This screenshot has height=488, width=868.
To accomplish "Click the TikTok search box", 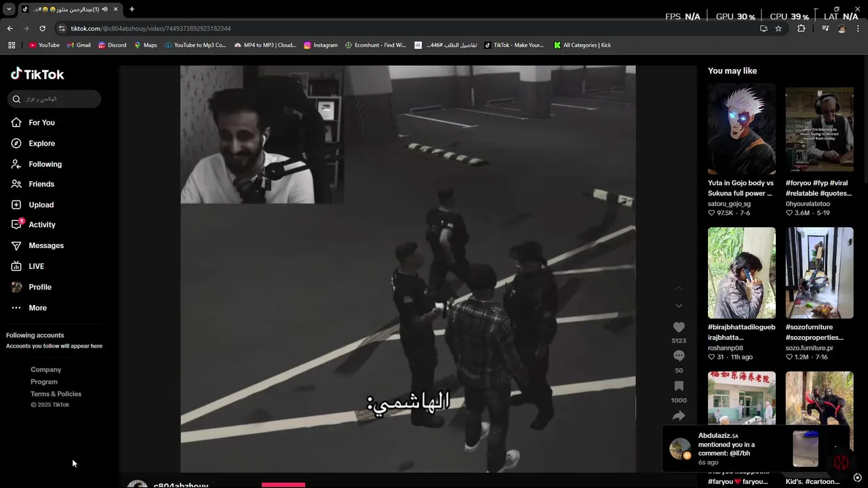I will pyautogui.click(x=54, y=99).
